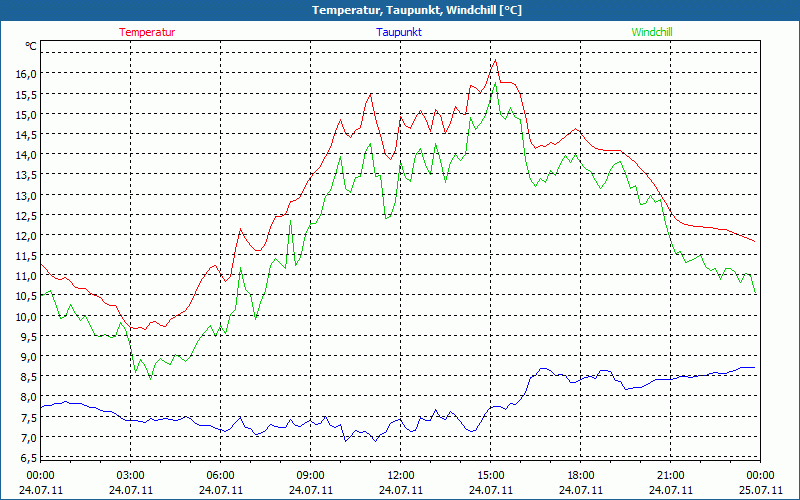
Task: Click the red temperature peak just after 15:00
Action: pyautogui.click(x=495, y=60)
